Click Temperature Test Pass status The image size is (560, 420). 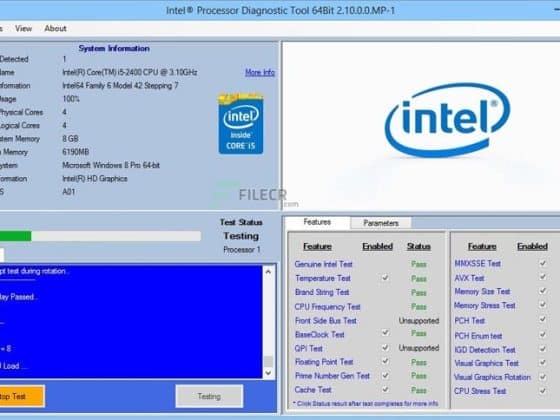point(419,279)
